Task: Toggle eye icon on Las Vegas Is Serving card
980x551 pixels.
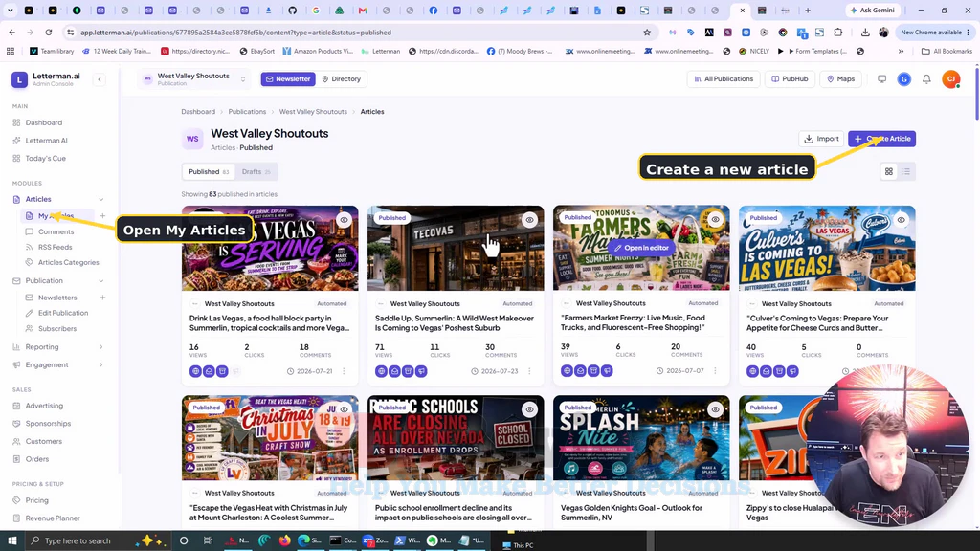Action: tap(344, 220)
